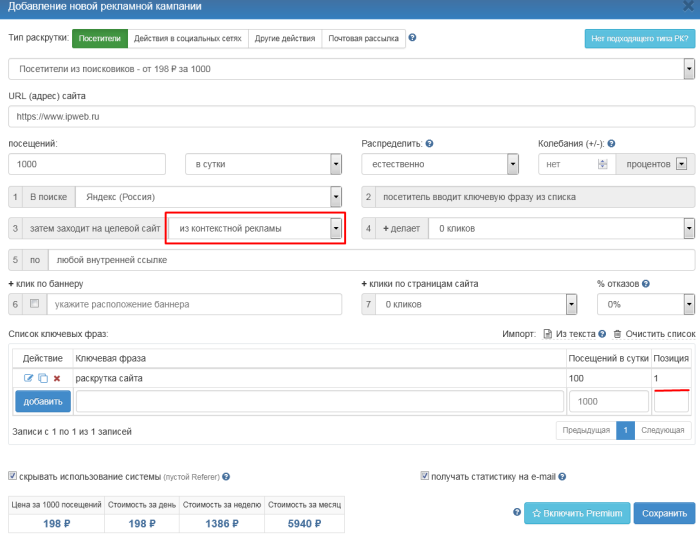Open the из контекстной рекламы dropdown
Screen dimensions: 700x537
point(335,229)
